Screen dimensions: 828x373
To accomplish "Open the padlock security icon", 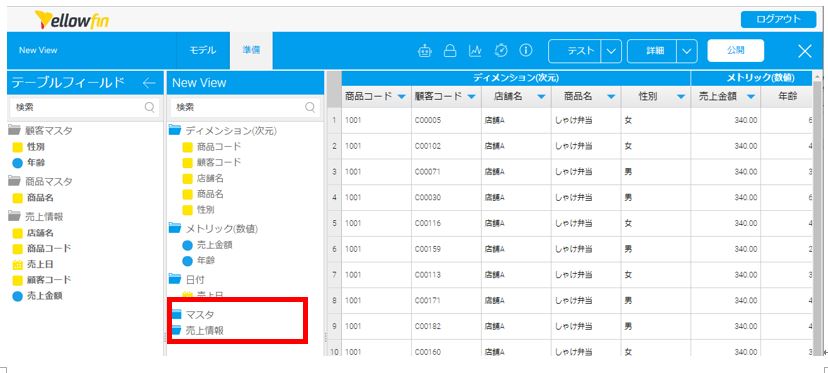I will 450,51.
